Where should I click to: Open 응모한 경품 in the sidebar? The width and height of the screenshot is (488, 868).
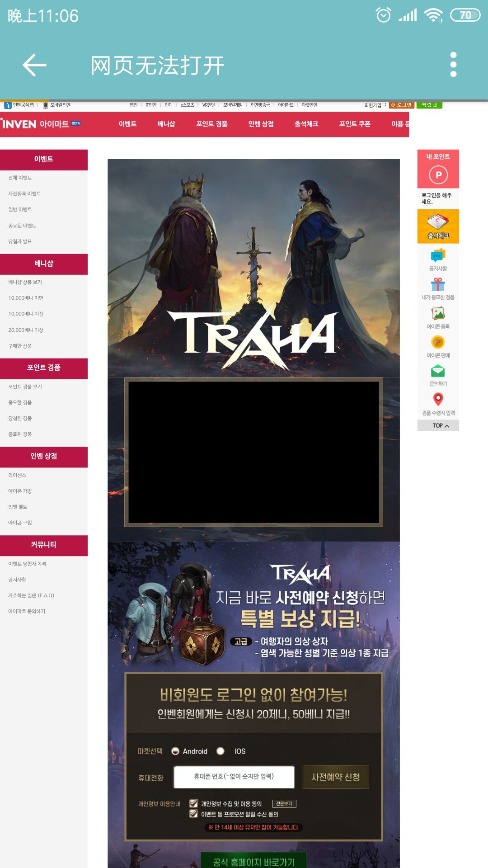(x=20, y=402)
